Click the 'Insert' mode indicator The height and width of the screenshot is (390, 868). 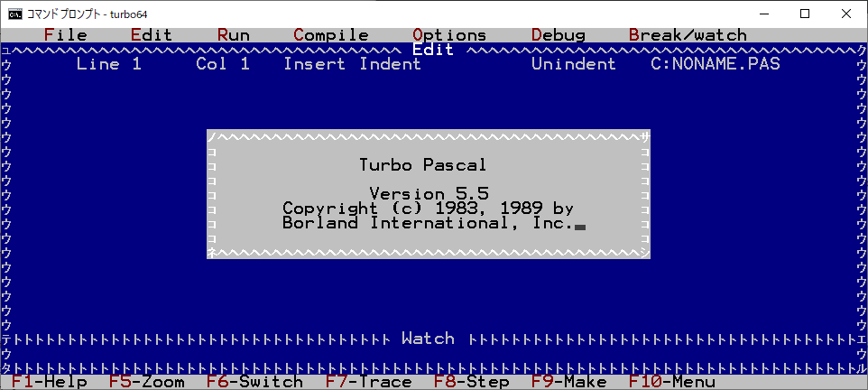(x=314, y=64)
